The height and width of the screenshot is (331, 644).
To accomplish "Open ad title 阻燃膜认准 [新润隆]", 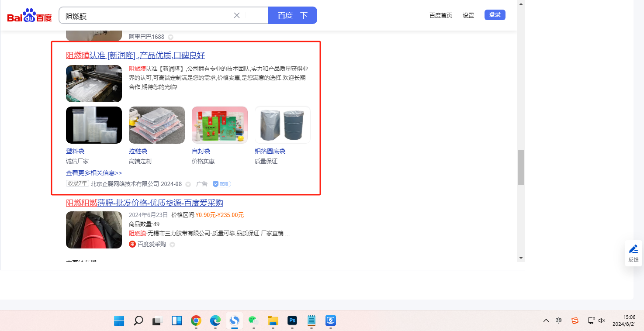I will tap(135, 55).
